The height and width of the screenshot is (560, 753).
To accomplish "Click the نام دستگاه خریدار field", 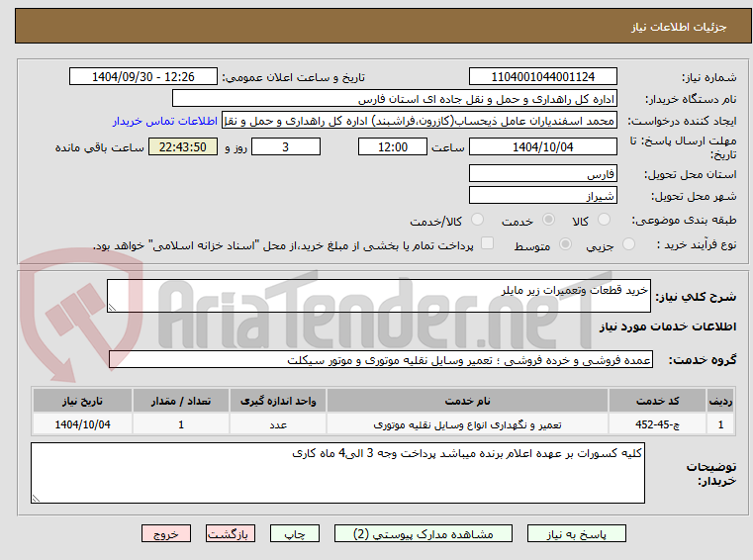I will coord(395,99).
